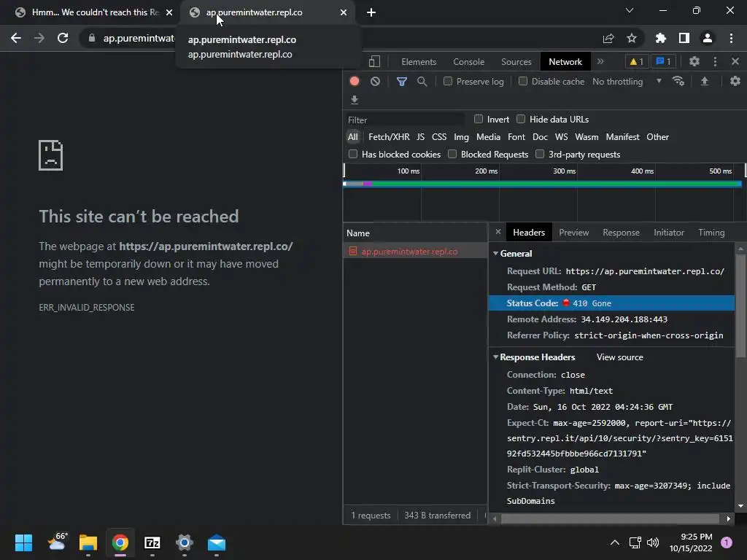
Task: Toggle the network filter funnel icon
Action: (402, 82)
